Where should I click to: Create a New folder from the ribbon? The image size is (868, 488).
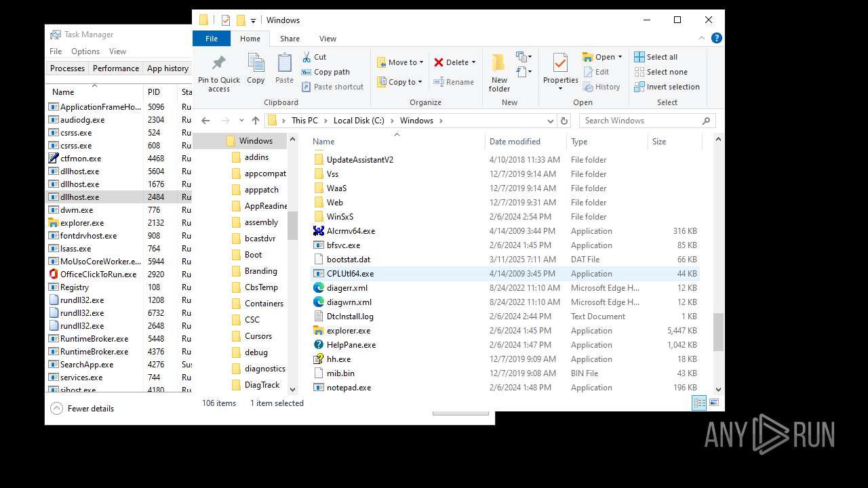[x=499, y=73]
